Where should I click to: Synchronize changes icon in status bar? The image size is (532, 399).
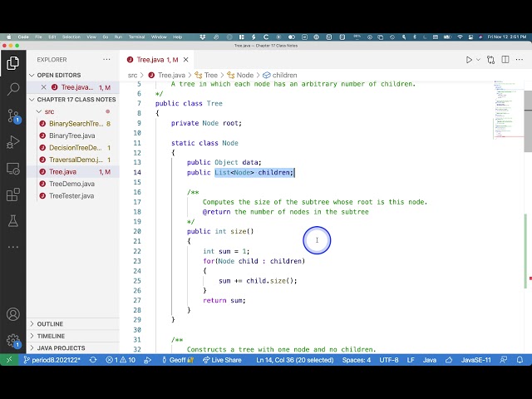pyautogui.click(x=93, y=360)
